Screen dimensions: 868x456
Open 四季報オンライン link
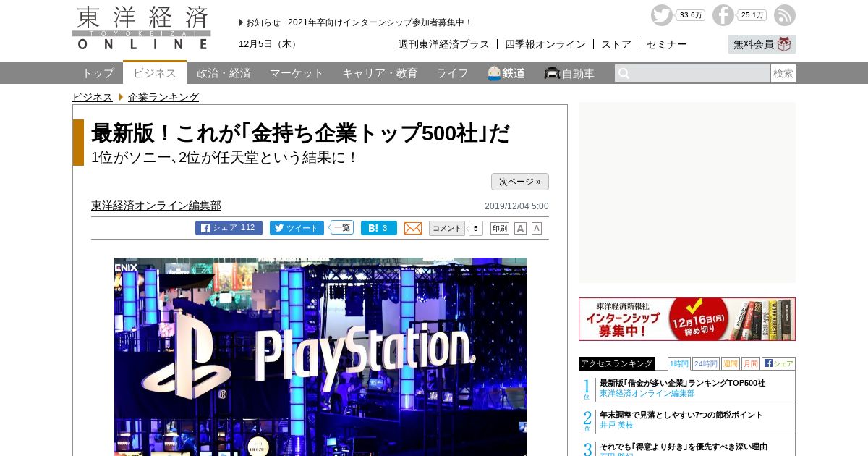(x=545, y=44)
